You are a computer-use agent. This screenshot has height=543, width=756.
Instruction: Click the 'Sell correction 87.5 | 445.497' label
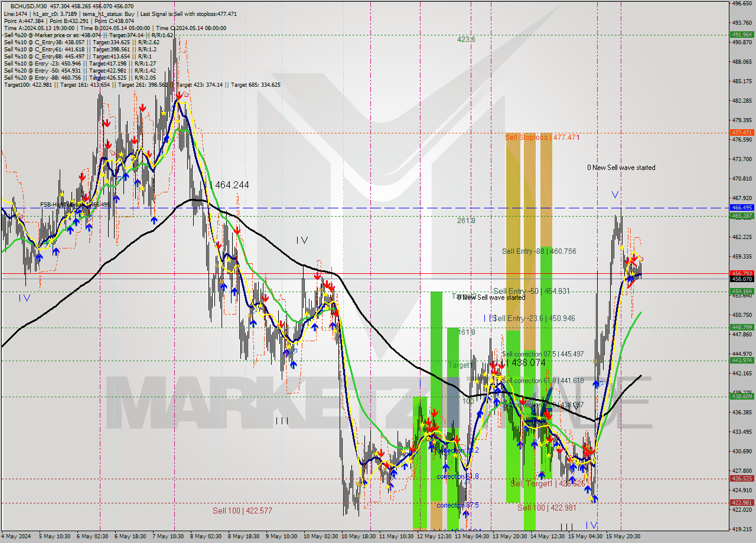(x=543, y=354)
